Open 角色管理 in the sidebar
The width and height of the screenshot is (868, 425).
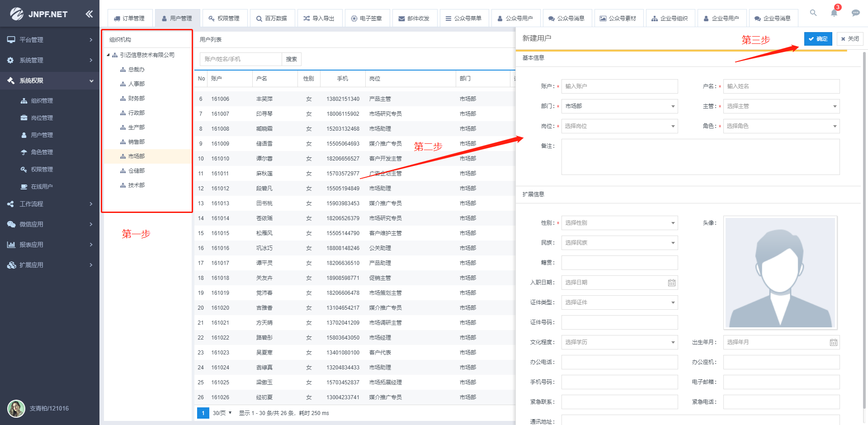[42, 152]
